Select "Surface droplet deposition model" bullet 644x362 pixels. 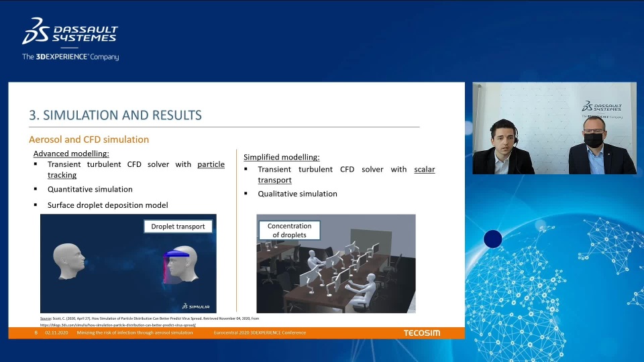(107, 205)
